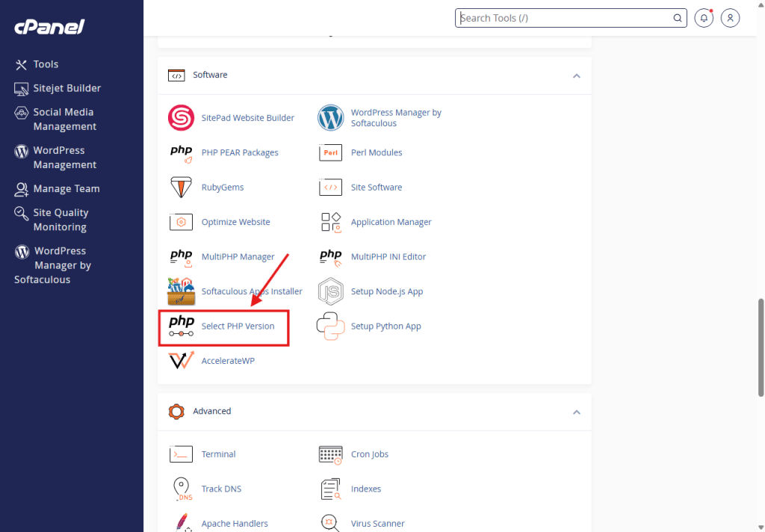
Task: Click the SitePad Website Builder icon
Action: [x=181, y=118]
